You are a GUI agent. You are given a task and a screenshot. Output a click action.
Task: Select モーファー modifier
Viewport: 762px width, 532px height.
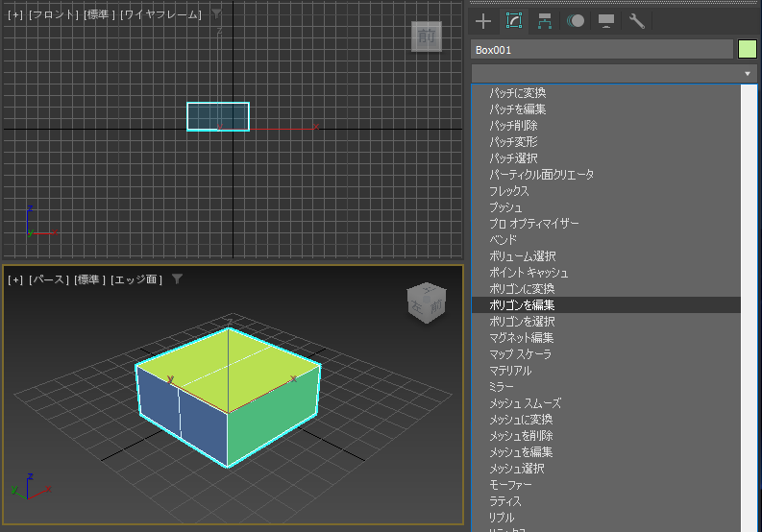tap(606, 484)
